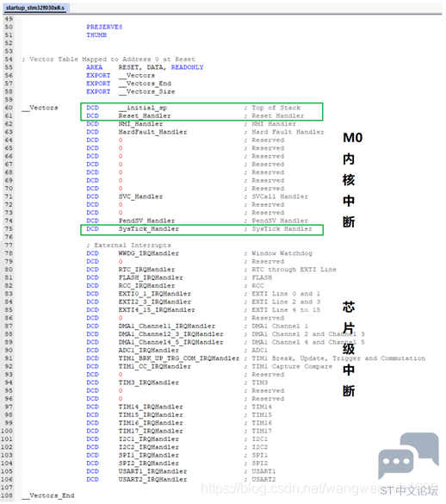Click the EXTI2_3_IRQHandler entry
The width and height of the screenshot is (446, 504).
tap(155, 302)
